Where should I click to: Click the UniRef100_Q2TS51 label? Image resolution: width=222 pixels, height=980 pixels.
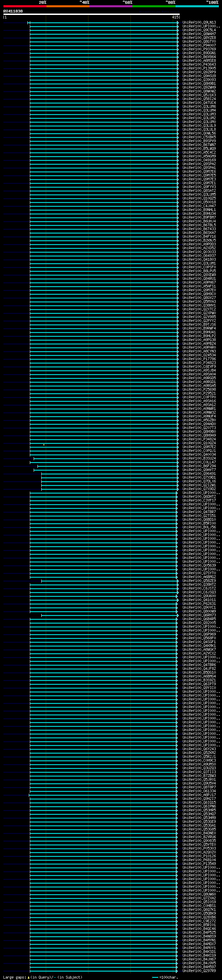click(x=199, y=516)
